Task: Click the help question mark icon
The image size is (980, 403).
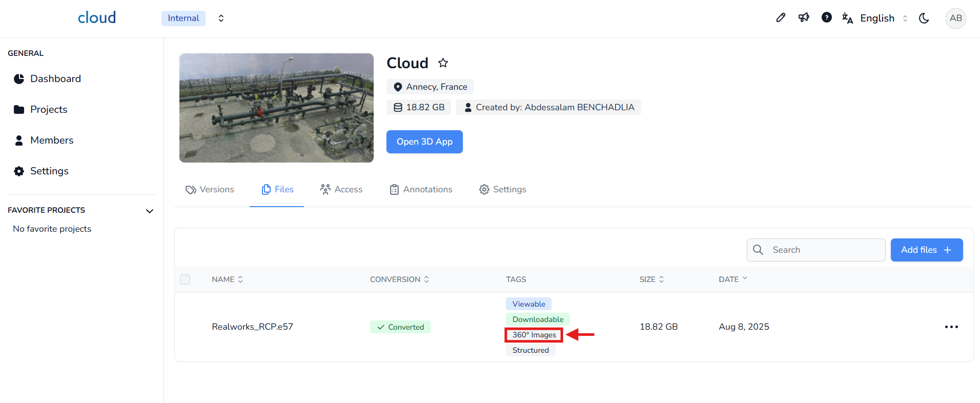Action: (x=826, y=18)
